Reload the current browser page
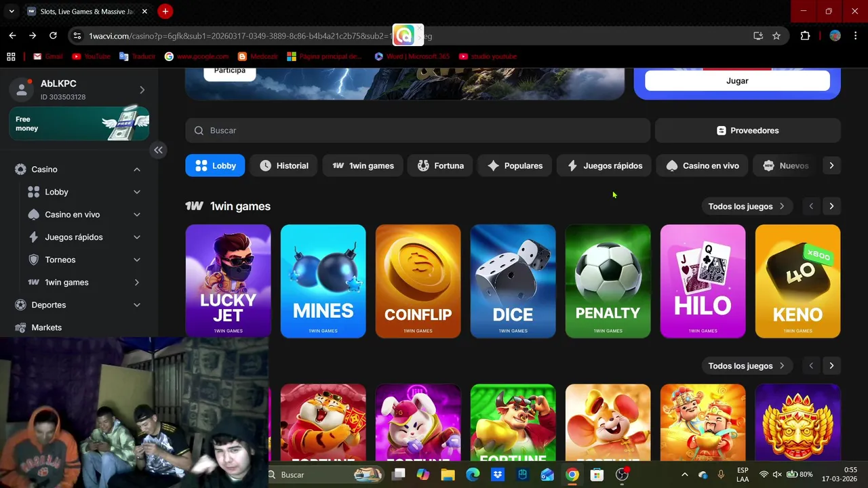868x488 pixels. click(x=53, y=36)
